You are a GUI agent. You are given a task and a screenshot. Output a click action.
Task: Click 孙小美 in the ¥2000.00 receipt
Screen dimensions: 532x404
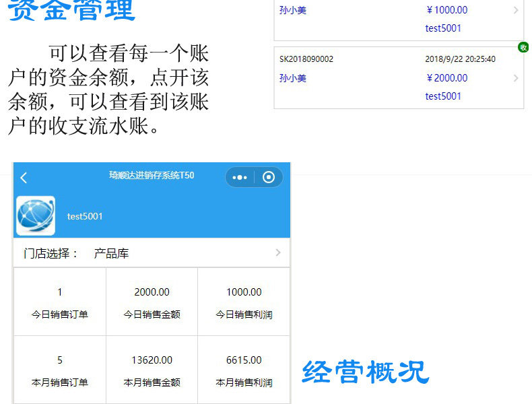293,78
